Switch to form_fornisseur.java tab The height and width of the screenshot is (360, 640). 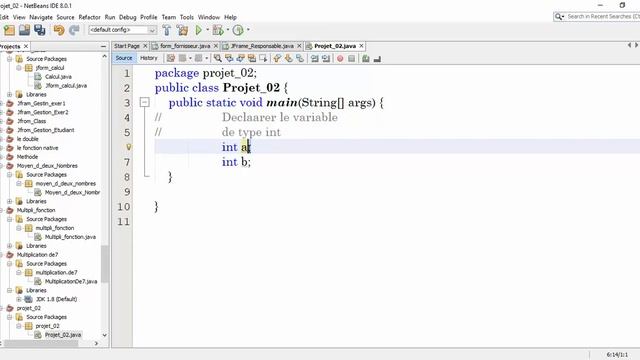[x=185, y=46]
